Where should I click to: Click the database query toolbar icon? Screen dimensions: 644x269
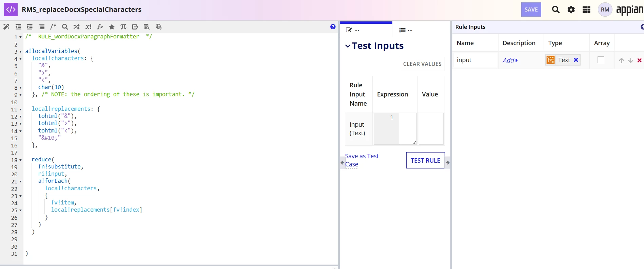point(147,27)
